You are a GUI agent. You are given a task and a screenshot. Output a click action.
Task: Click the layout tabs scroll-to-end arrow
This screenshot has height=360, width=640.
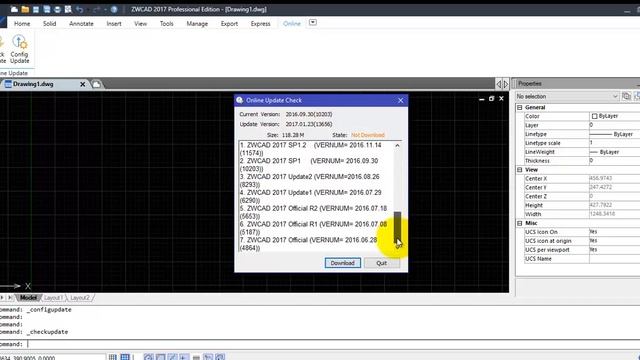(x=10, y=298)
